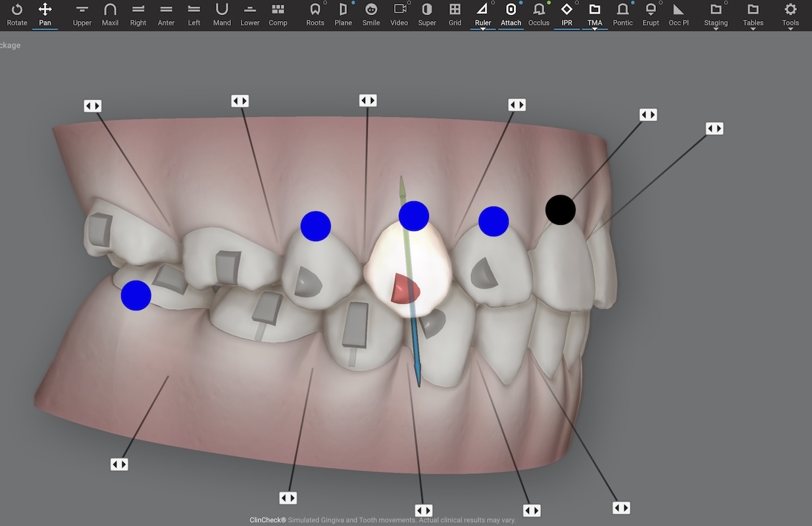Expand the Staging dropdown
812x526 pixels.
click(716, 14)
